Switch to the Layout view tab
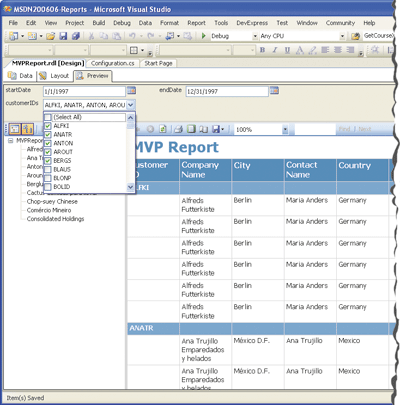 point(53,76)
